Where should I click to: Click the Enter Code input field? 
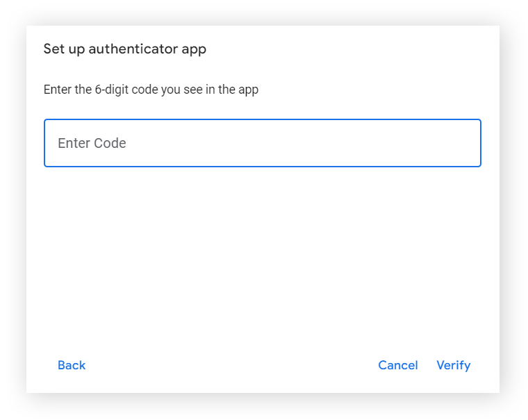coord(262,143)
